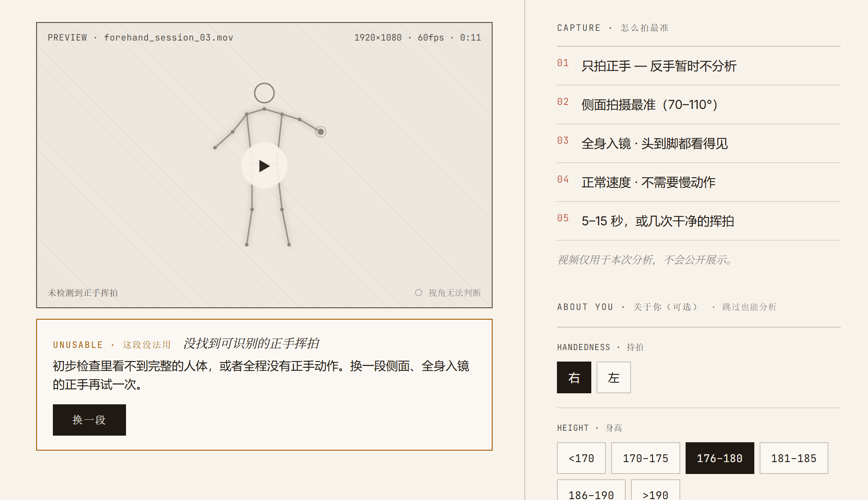Click the 60fps frame rate label

tap(431, 37)
